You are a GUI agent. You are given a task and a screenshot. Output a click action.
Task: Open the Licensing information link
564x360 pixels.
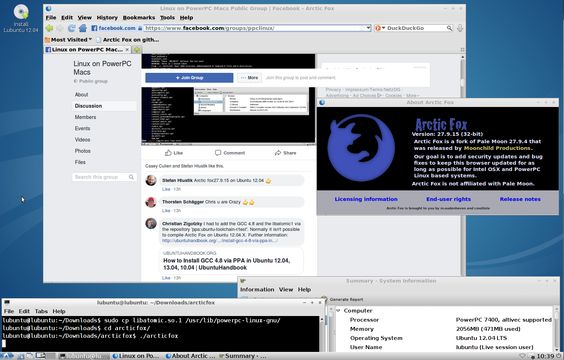[366, 199]
